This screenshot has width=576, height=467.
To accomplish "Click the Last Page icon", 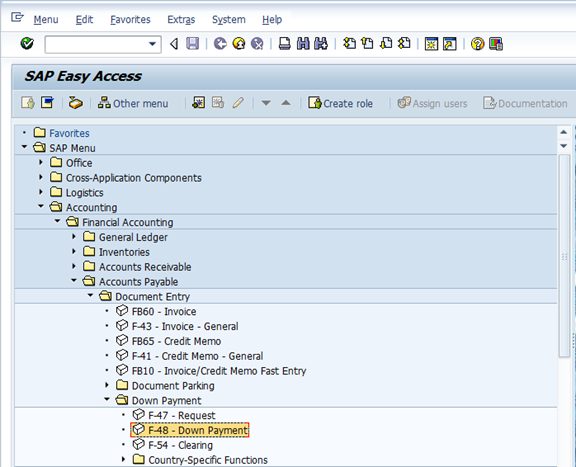I will coord(404,44).
